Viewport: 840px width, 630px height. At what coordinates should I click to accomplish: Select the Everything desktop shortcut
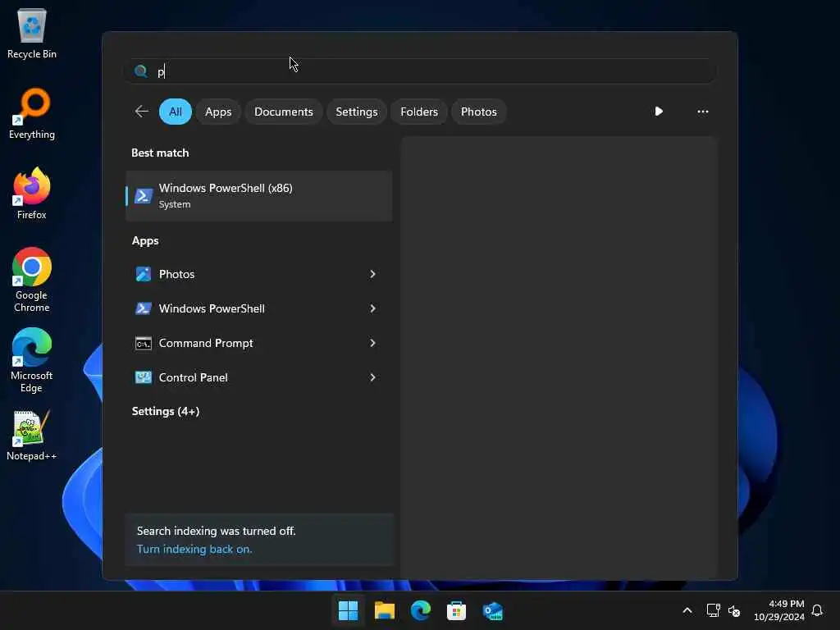click(x=32, y=113)
